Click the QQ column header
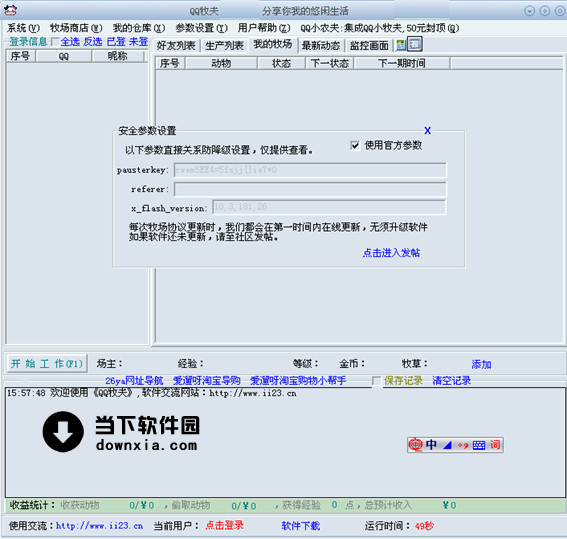This screenshot has height=539, width=567. tap(64, 56)
